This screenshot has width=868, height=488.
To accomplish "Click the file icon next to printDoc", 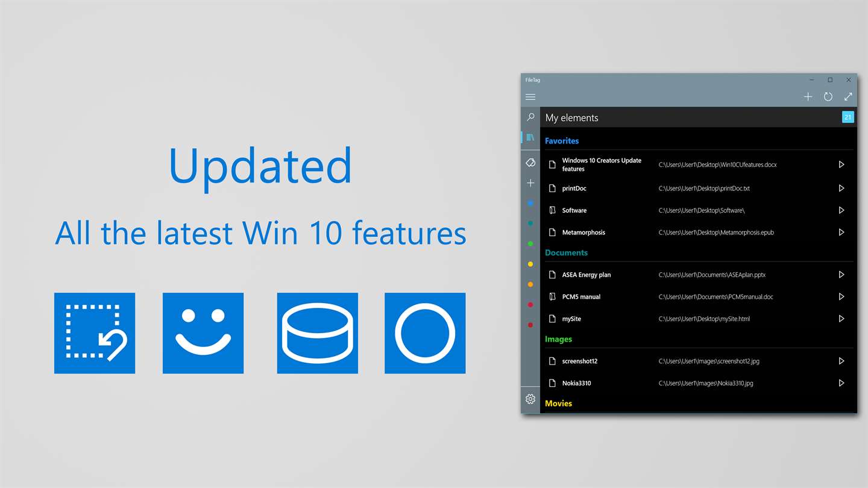I will point(552,189).
